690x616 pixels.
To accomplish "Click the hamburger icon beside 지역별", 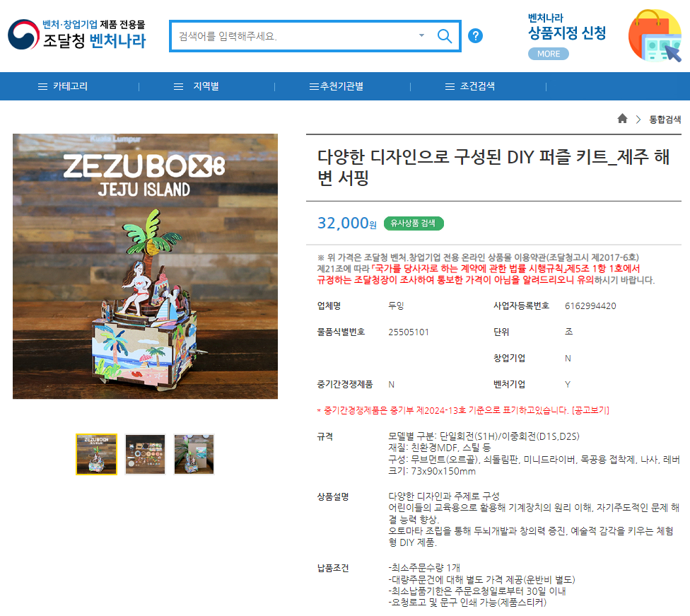I will [x=178, y=87].
